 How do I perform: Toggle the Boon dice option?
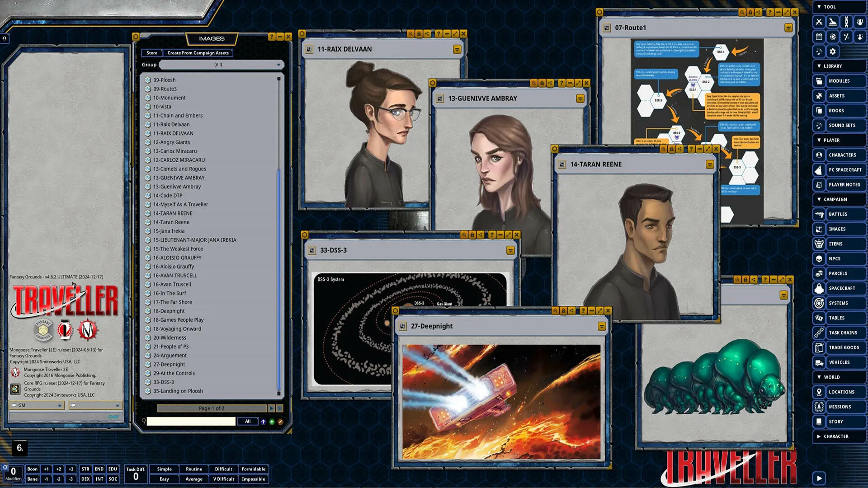(x=33, y=469)
